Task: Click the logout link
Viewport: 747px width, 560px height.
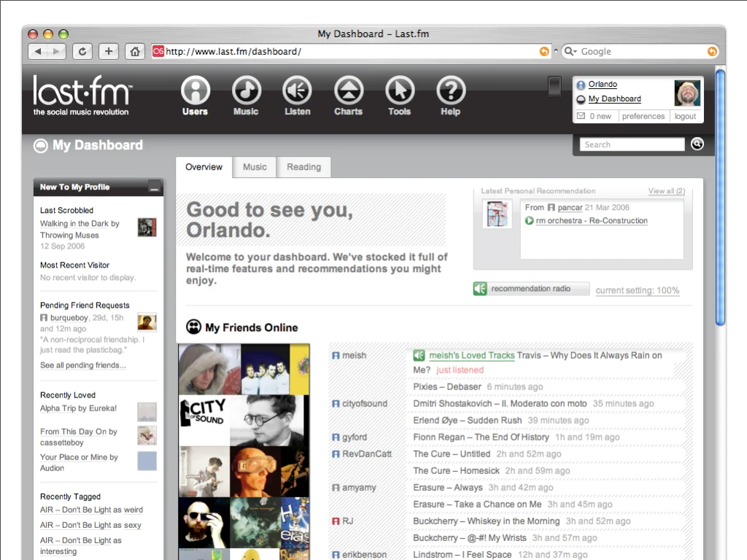Action: coord(685,116)
